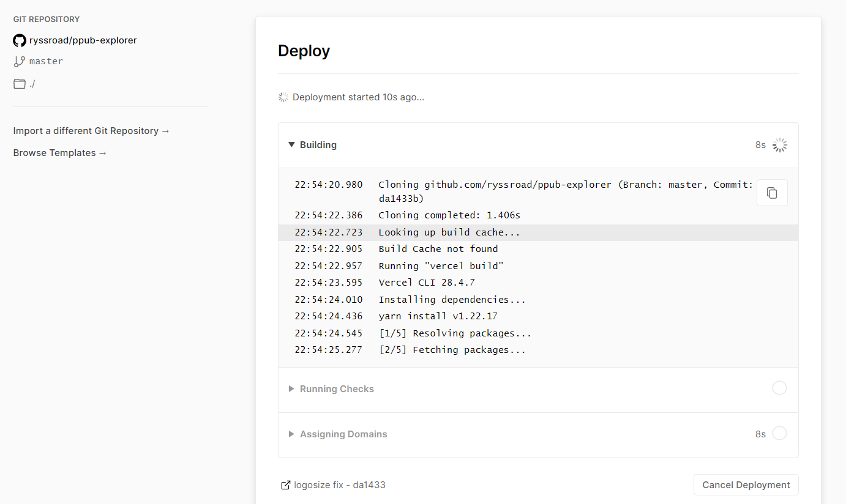Click the Cloning completed: 1.406s log line
This screenshot has height=504, width=846.
pos(538,215)
